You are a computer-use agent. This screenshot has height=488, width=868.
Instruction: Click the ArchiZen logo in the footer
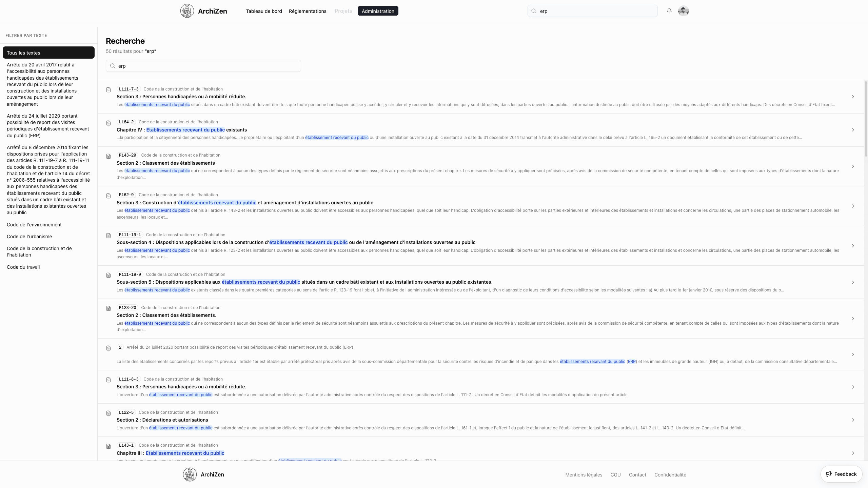click(190, 474)
